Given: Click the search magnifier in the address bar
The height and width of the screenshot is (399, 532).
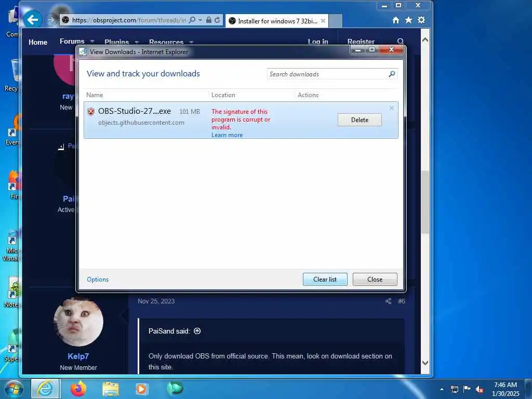Looking at the screenshot, I should pyautogui.click(x=192, y=20).
